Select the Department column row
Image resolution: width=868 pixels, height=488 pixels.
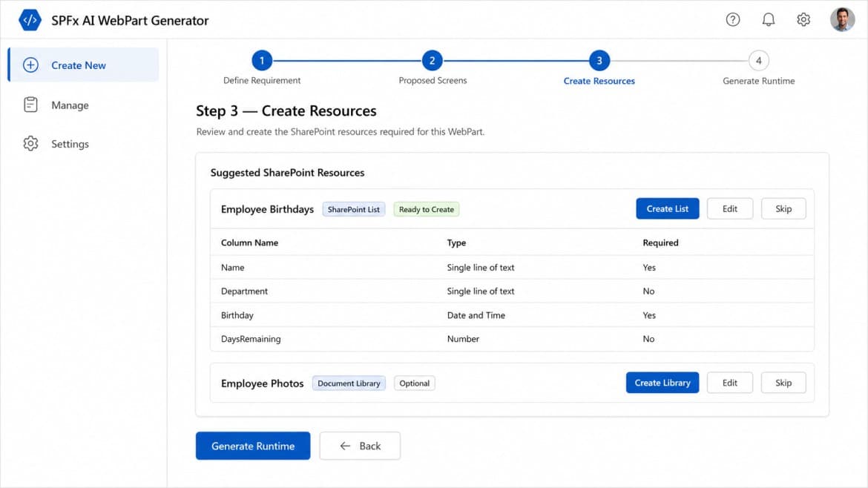click(x=512, y=291)
